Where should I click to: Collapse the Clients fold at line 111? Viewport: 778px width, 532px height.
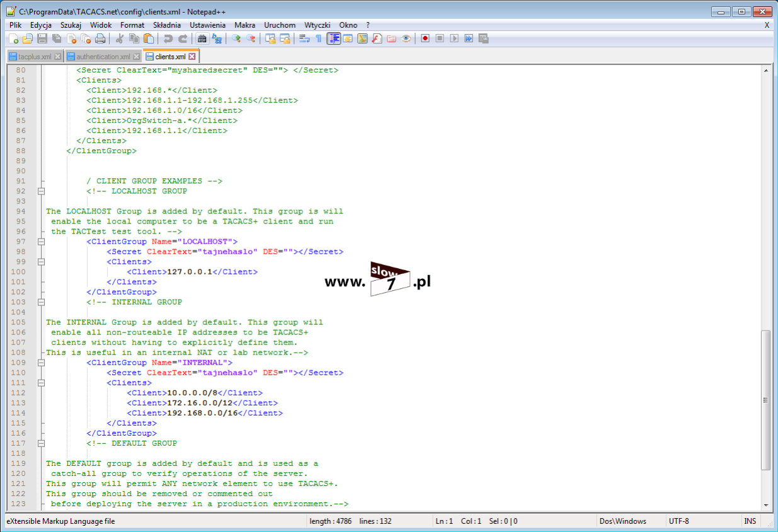click(42, 383)
